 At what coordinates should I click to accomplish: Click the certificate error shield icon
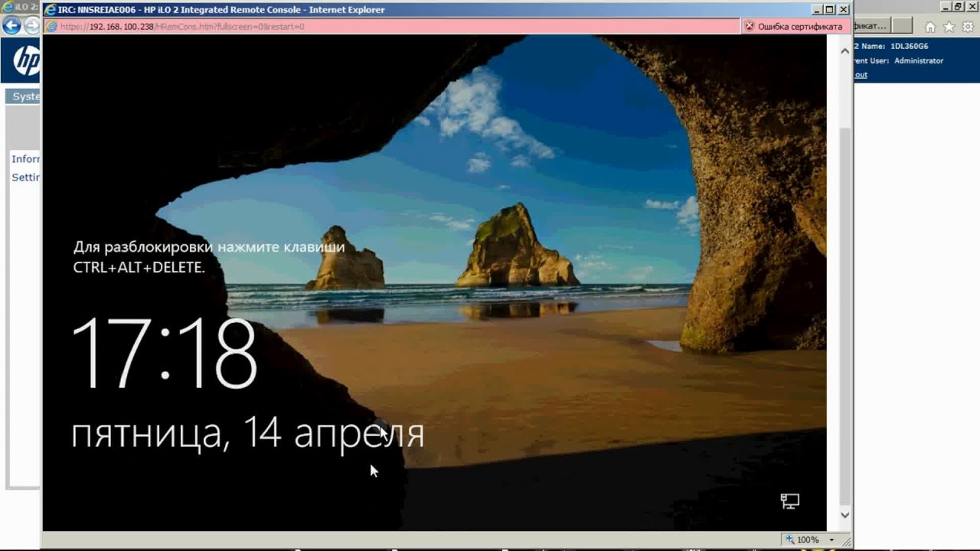[x=750, y=26]
